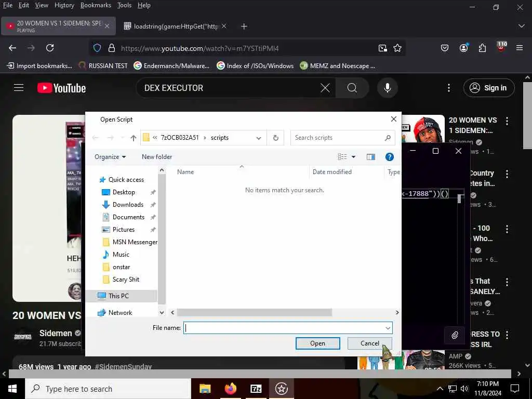Click the Firefox back arrow button
This screenshot has height=399, width=532.
12,48
